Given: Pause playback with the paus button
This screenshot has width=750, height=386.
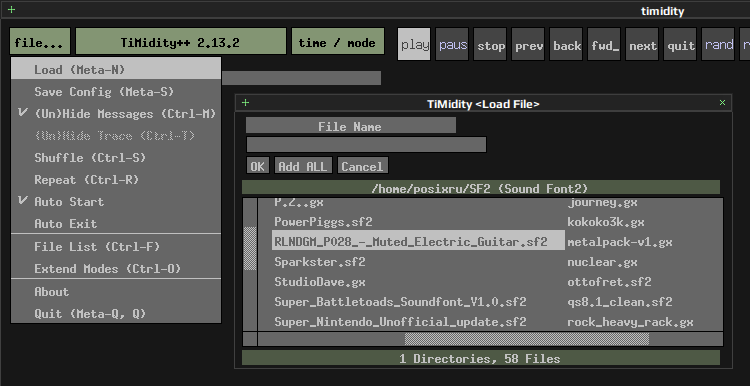Looking at the screenshot, I should tap(452, 44).
